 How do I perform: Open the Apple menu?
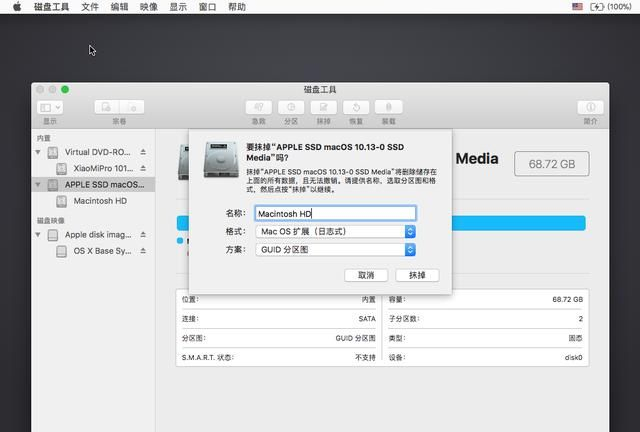(17, 7)
